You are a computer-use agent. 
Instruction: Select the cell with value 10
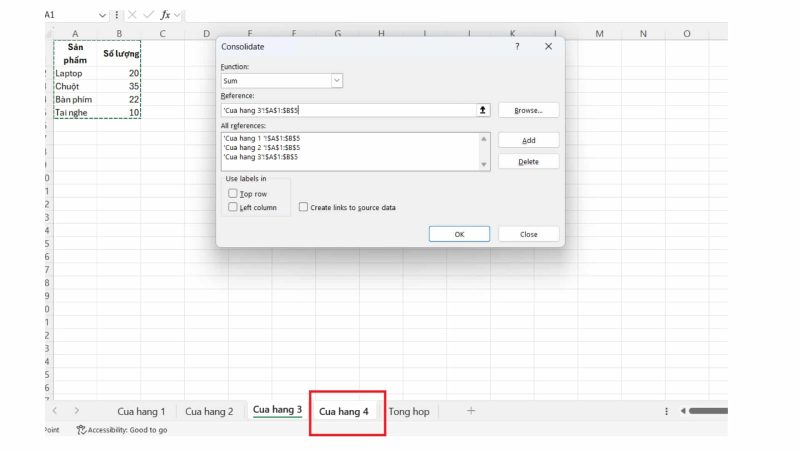coord(118,112)
